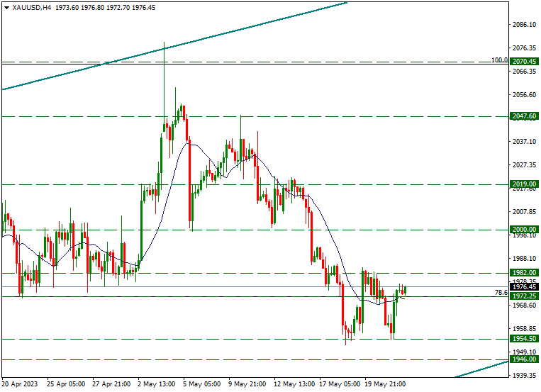Click the 27 Apr 21:00 time label
541x392 pixels.
click(111, 383)
